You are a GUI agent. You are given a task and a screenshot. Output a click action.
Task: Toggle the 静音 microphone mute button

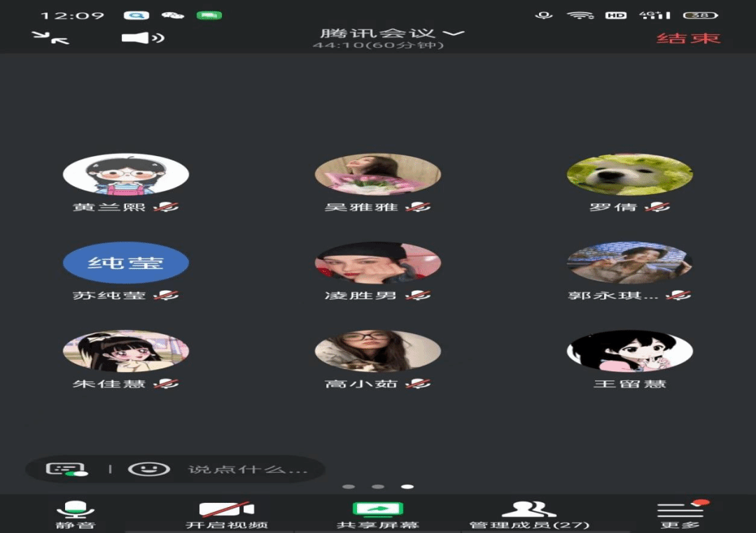coord(76,515)
